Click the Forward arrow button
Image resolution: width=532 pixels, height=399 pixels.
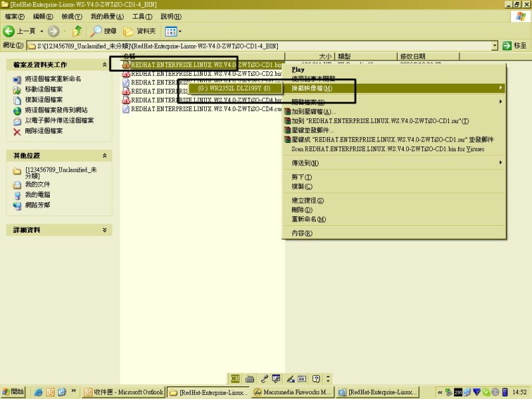(x=53, y=31)
